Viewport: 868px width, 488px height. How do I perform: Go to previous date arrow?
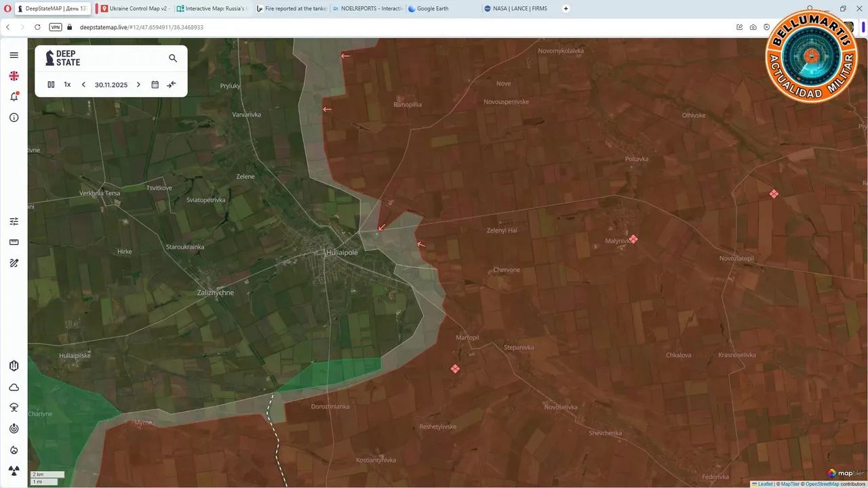tap(83, 85)
